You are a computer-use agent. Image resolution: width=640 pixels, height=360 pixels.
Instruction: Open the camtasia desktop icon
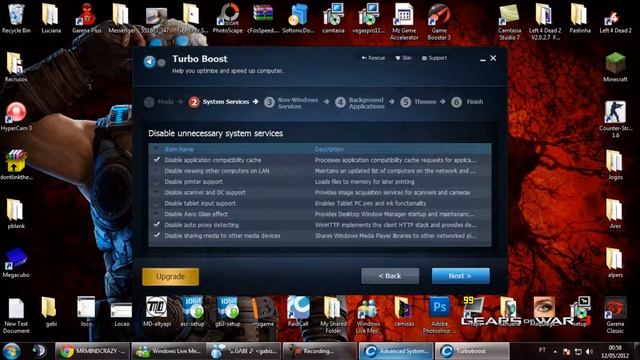(333, 18)
